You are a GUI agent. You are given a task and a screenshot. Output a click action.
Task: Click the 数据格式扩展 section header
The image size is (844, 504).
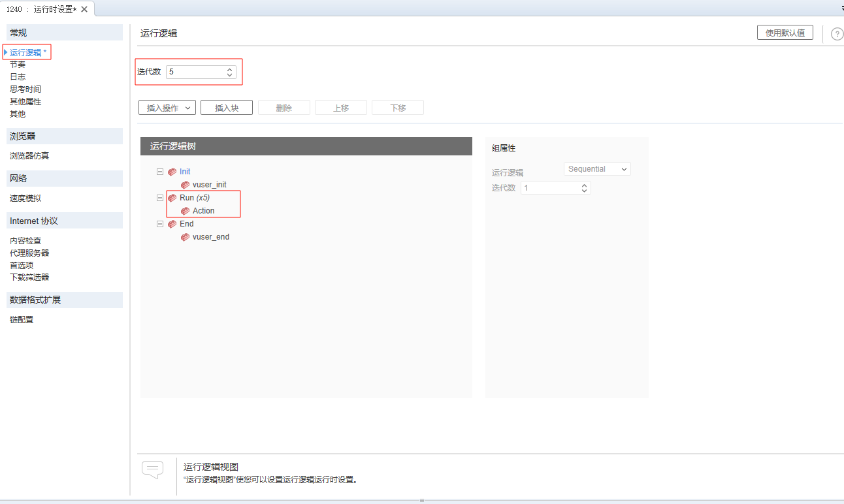click(64, 300)
